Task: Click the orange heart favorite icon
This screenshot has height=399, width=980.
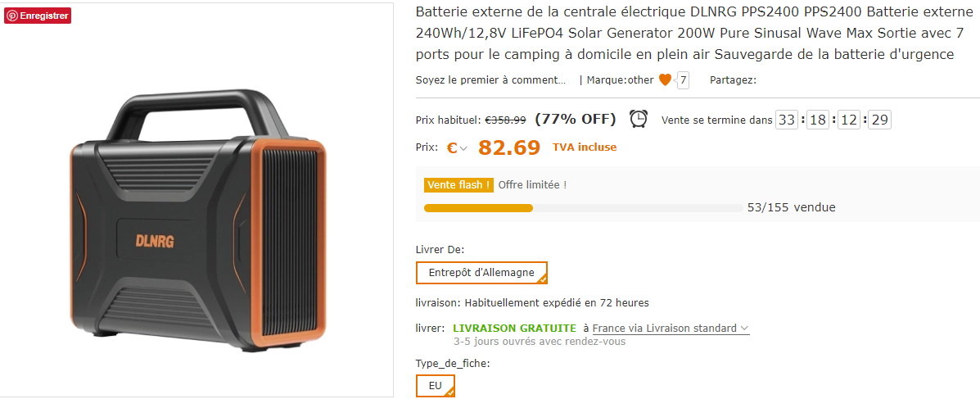Action: pyautogui.click(x=665, y=80)
